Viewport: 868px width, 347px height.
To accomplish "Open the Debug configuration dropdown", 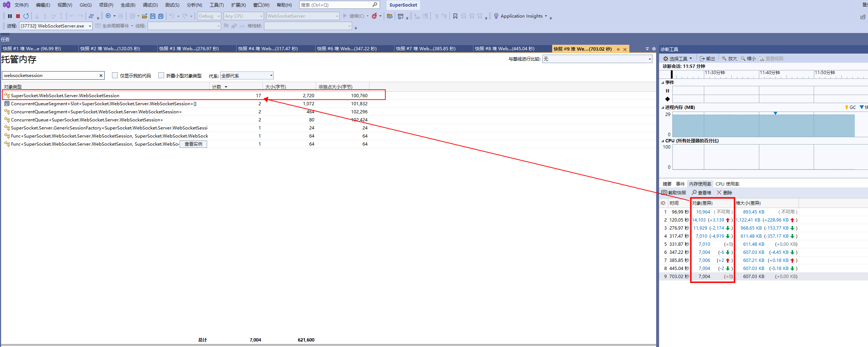I will (x=209, y=16).
